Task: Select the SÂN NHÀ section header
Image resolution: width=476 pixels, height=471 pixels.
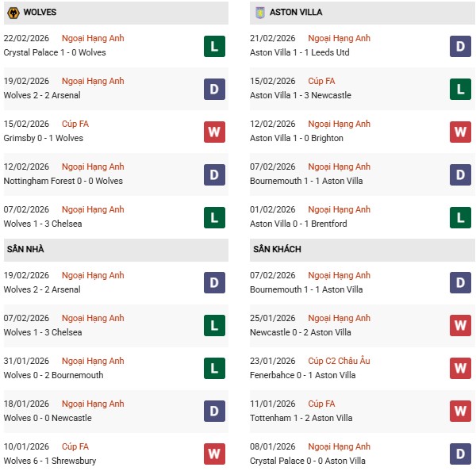Action: click(x=25, y=249)
